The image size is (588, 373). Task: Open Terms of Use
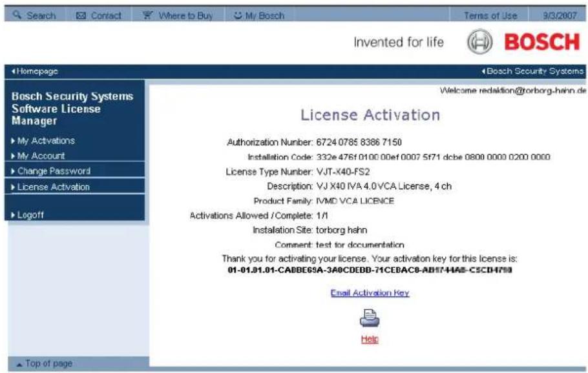(x=490, y=15)
